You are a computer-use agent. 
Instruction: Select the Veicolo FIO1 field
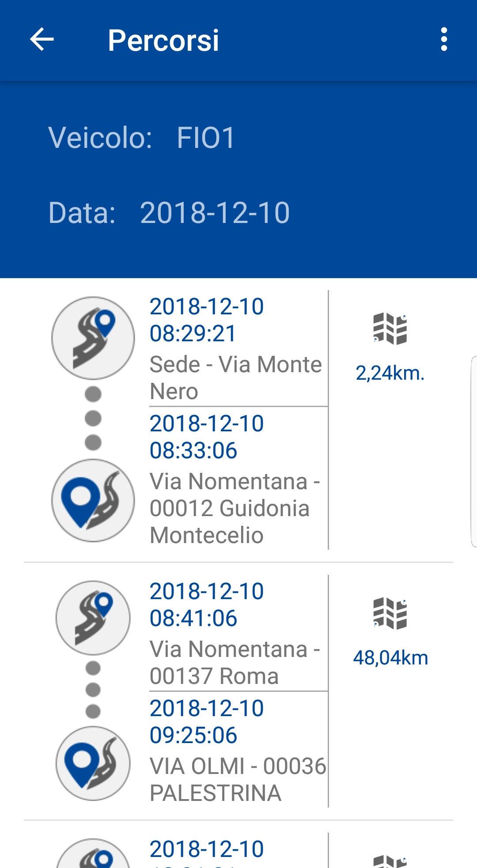tap(142, 137)
